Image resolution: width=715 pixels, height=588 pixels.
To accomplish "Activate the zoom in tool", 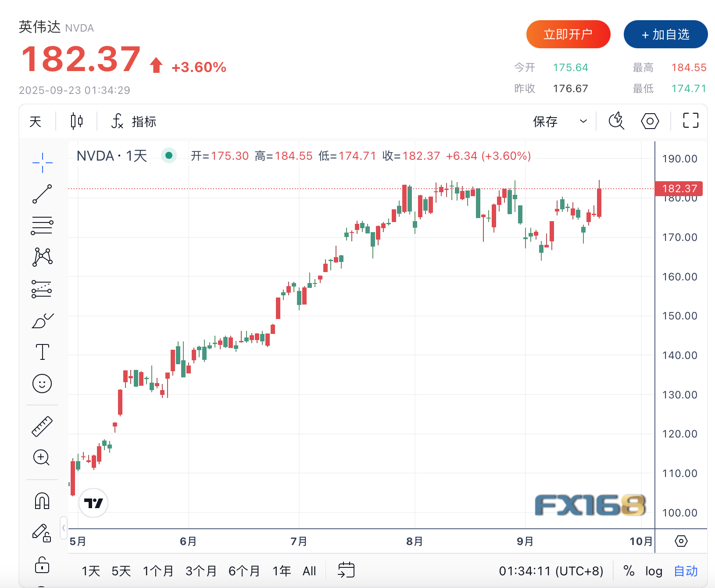I will click(x=42, y=458).
